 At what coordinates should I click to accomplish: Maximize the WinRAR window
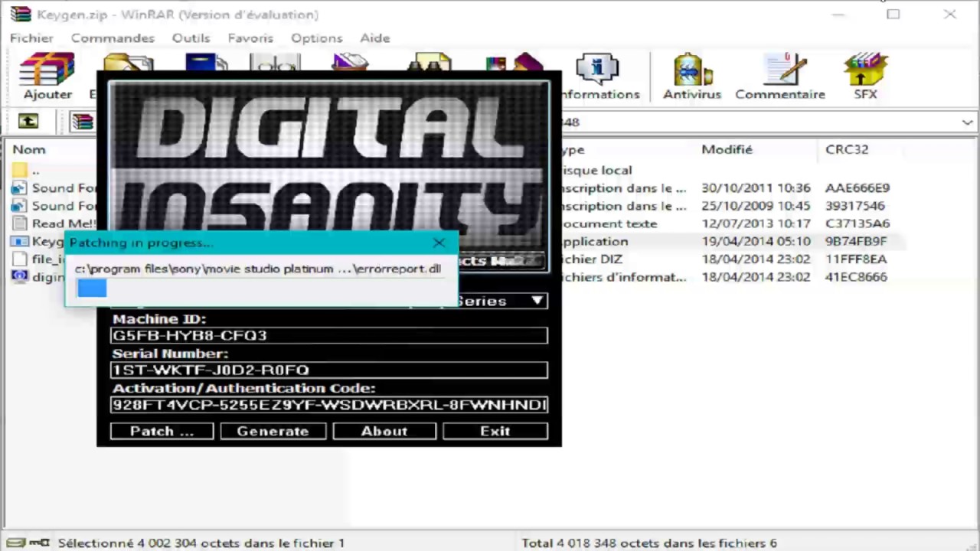tap(893, 14)
